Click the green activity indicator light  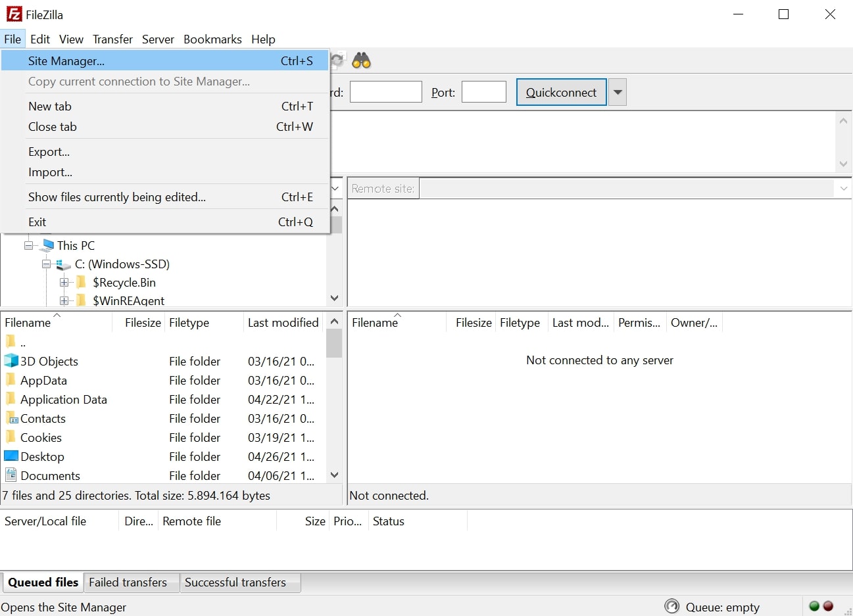click(x=814, y=606)
